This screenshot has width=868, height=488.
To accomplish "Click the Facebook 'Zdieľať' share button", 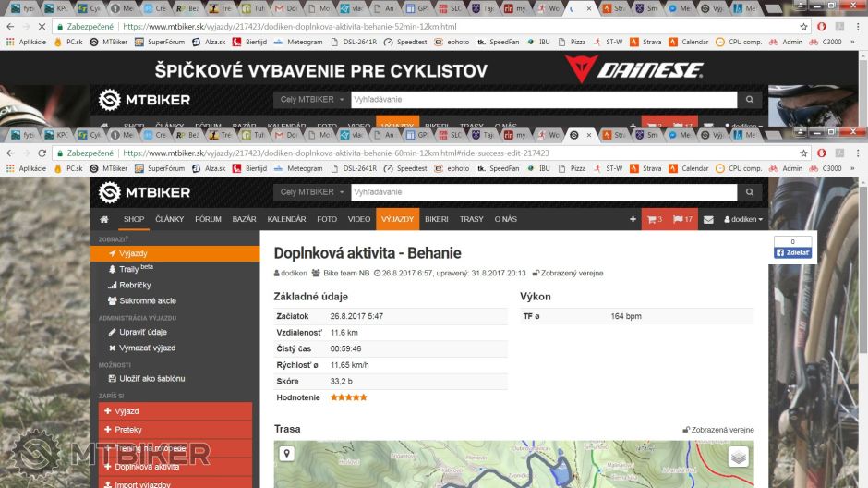I will [x=792, y=252].
